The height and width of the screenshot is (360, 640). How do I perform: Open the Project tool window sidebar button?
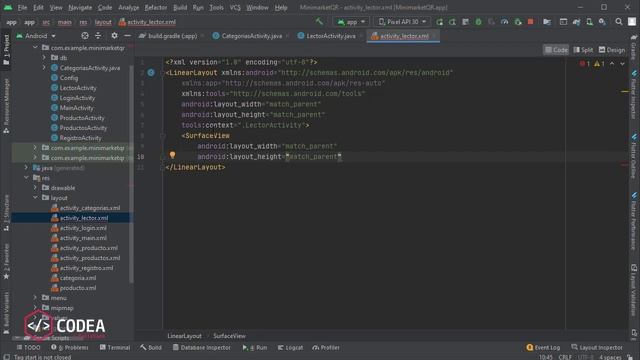[x=6, y=49]
